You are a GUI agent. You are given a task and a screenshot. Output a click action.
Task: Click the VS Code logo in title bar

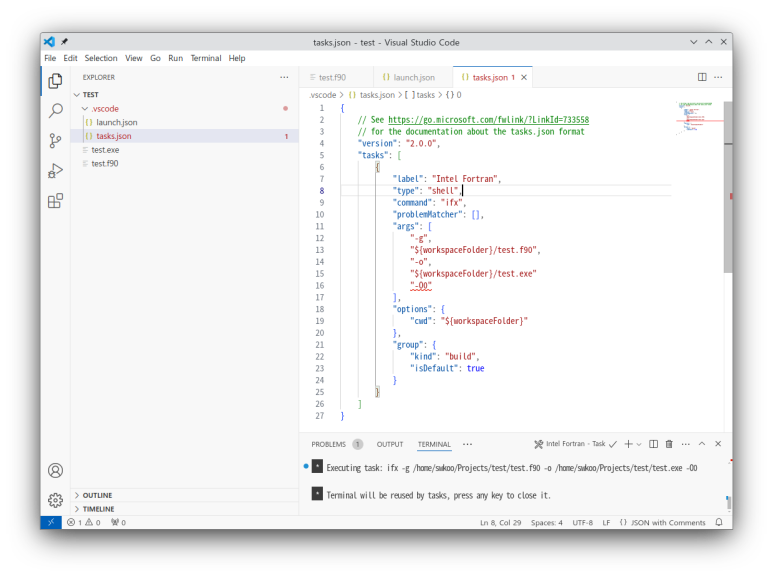(x=49, y=42)
